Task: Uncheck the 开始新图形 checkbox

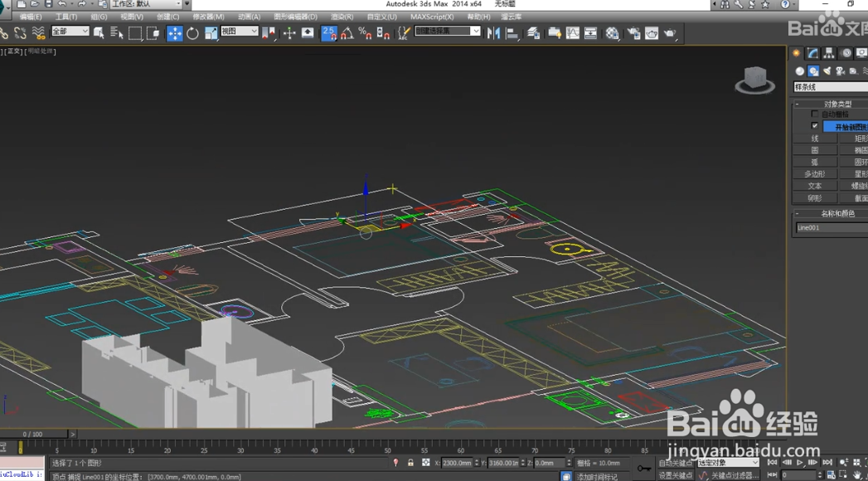Action: (815, 126)
